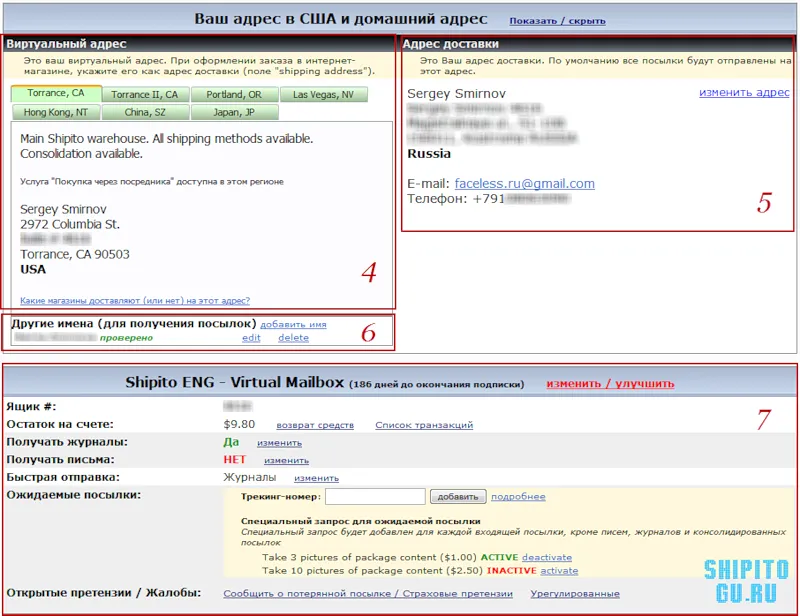Click edit link for the verified name

251,338
